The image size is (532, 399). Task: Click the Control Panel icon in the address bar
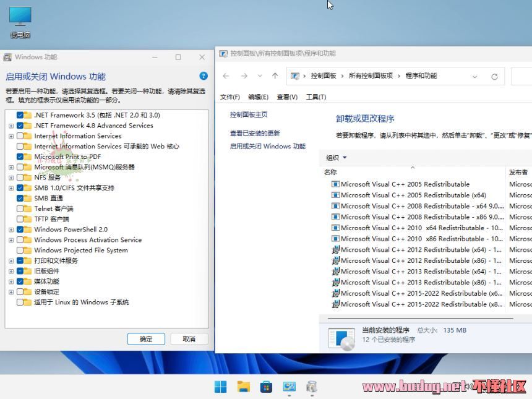[x=294, y=75]
